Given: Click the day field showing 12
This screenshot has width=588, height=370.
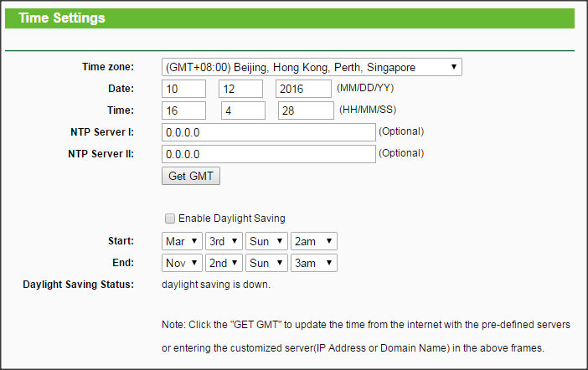Looking at the screenshot, I should pyautogui.click(x=240, y=89).
